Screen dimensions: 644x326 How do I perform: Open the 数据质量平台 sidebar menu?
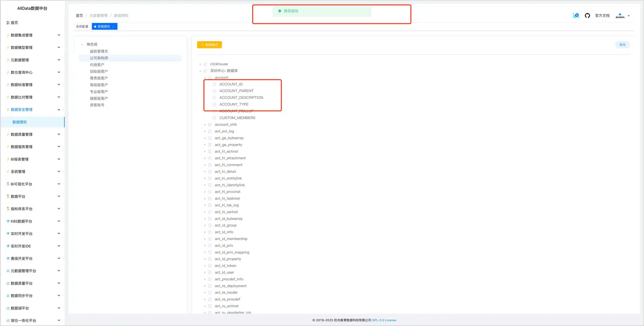click(32, 283)
